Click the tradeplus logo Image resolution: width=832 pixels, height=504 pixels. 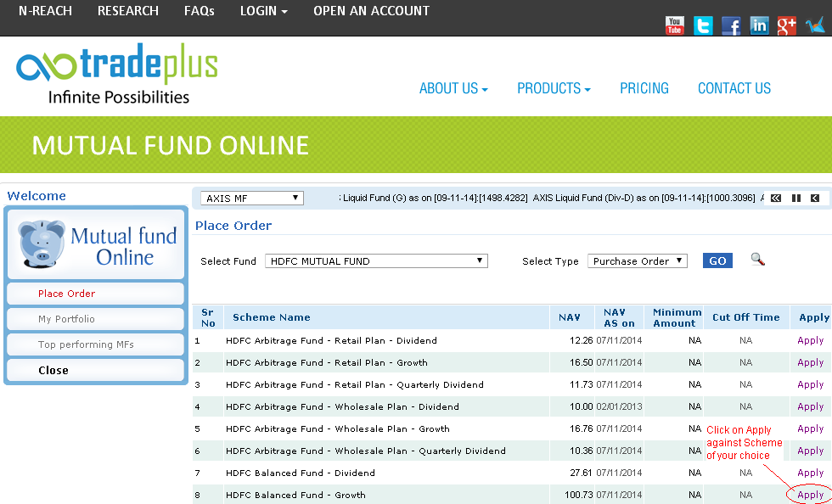117,73
